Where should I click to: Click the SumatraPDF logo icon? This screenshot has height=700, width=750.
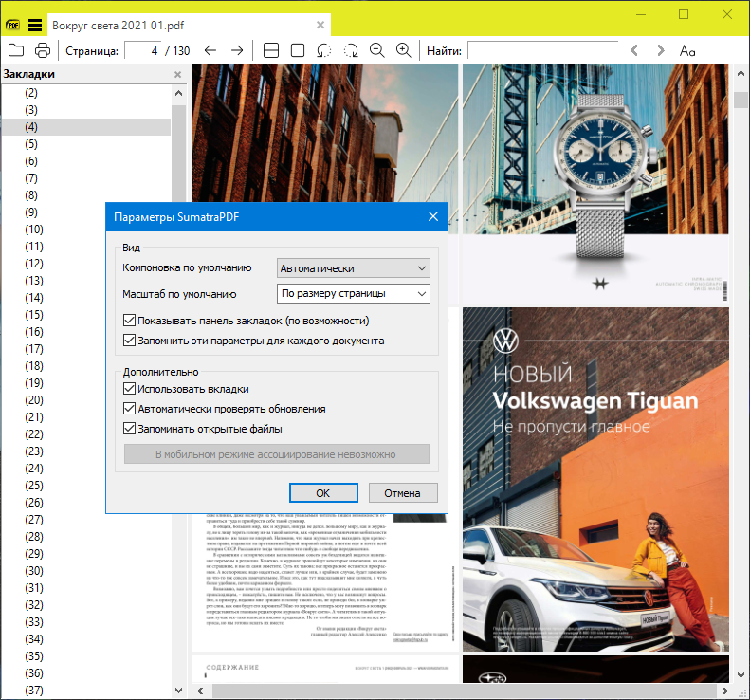[13, 25]
